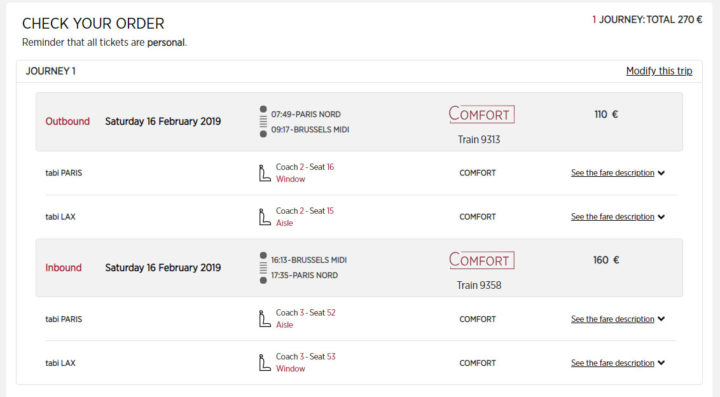
Task: Expand fare description chevron for Seat 52
Action: [661, 319]
